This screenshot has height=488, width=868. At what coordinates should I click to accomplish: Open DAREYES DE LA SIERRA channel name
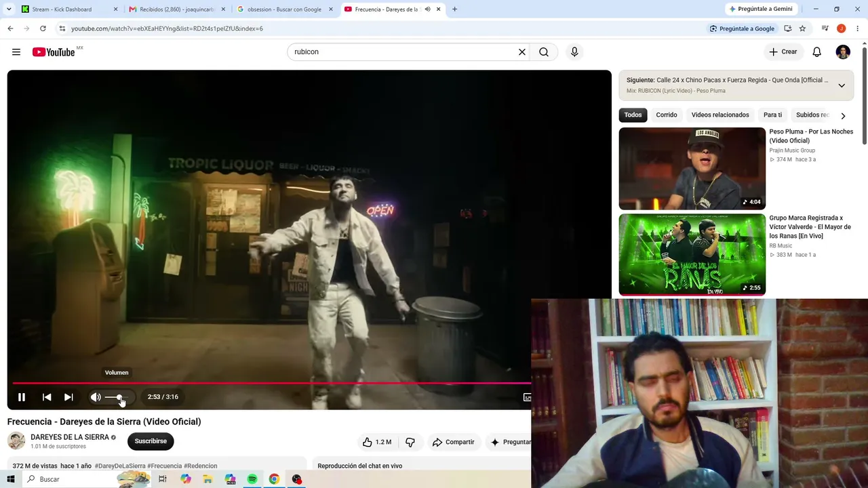[70, 437]
